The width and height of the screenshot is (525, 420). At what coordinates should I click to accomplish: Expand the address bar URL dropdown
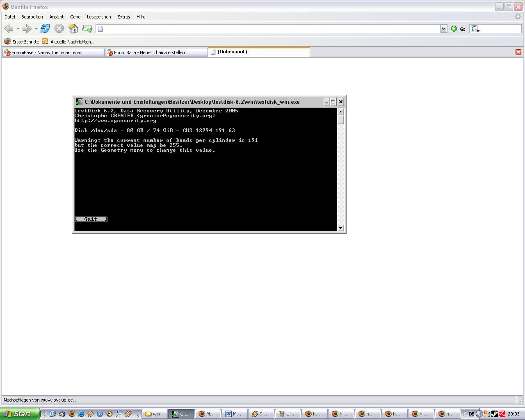[443, 29]
